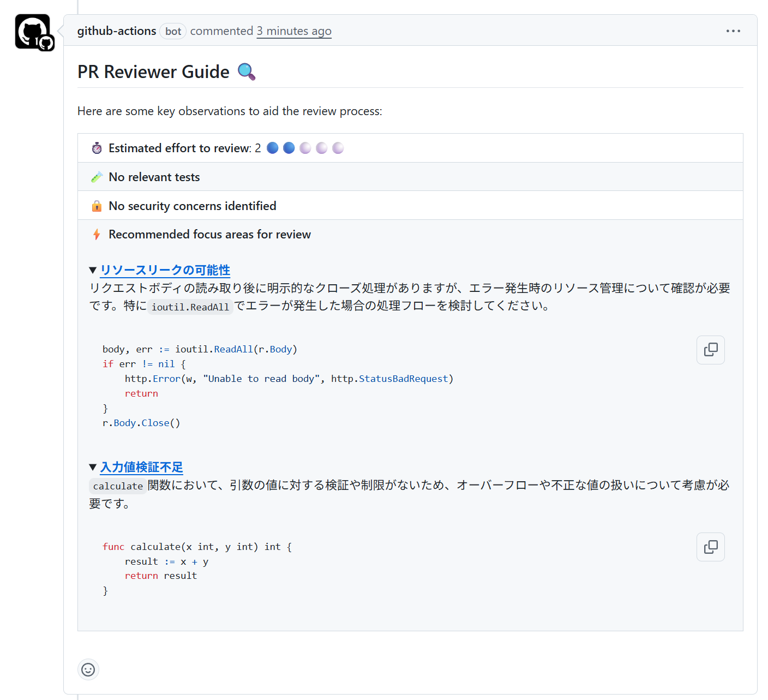Click the second filled effort indicator dot
Screen dimensions: 768x700
pyautogui.click(x=289, y=147)
